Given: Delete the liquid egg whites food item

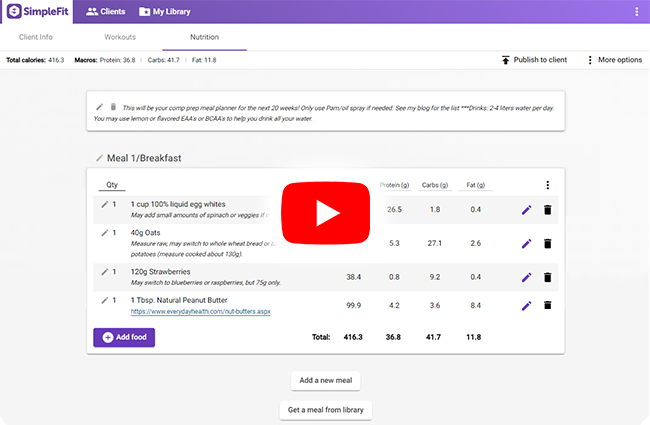Looking at the screenshot, I should tap(548, 210).
